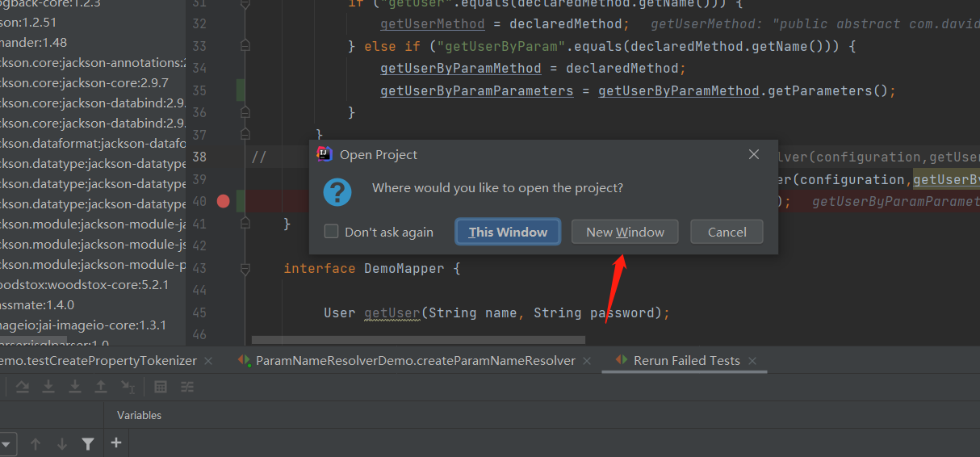This screenshot has width=980, height=457.
Task: Select the assmate:1.4.0 library row
Action: [93, 304]
